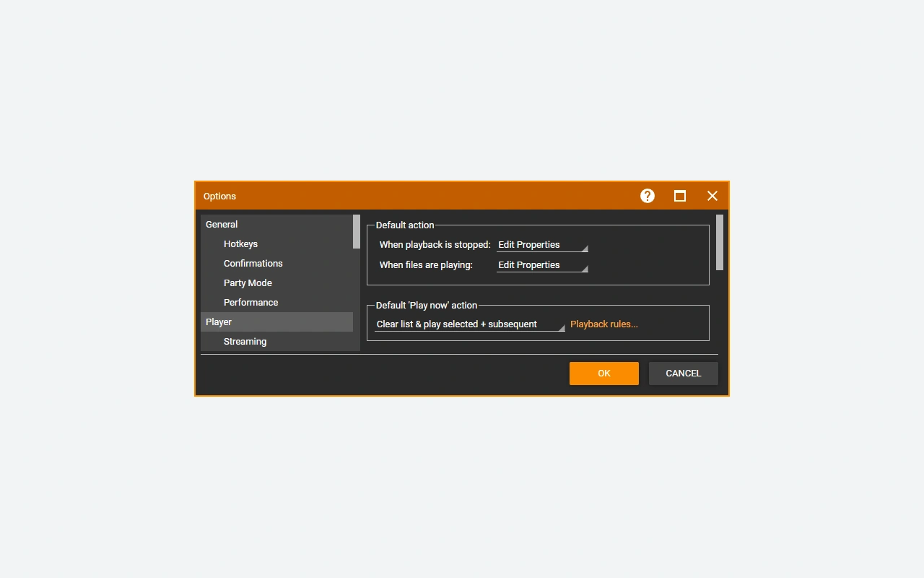Open the Confirmations settings page
924x578 pixels.
276,264
